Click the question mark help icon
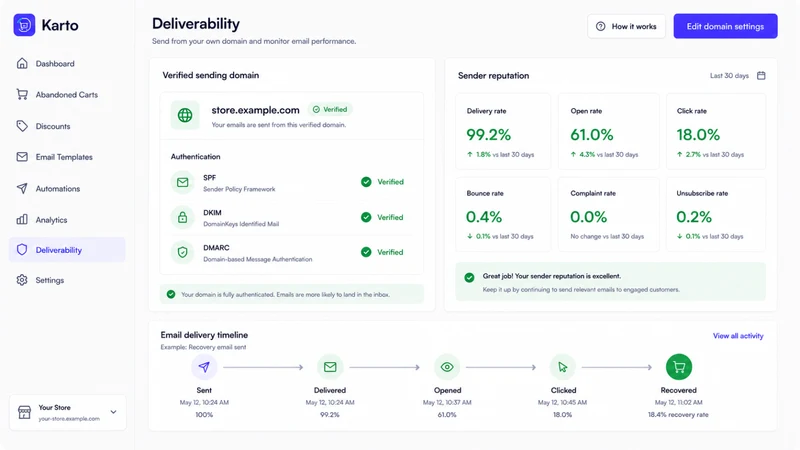The width and height of the screenshot is (800, 450). pyautogui.click(x=601, y=26)
